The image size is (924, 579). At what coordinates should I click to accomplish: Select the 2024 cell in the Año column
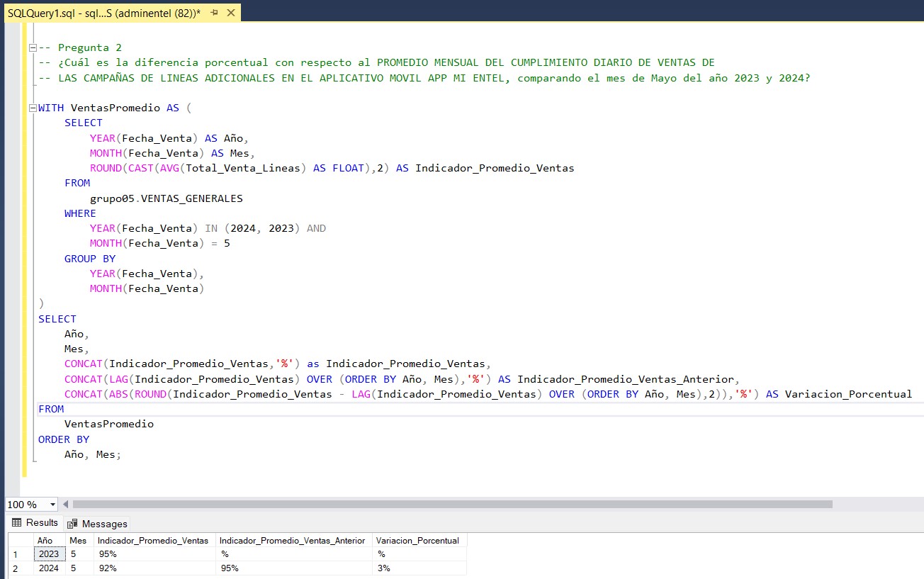(50, 568)
